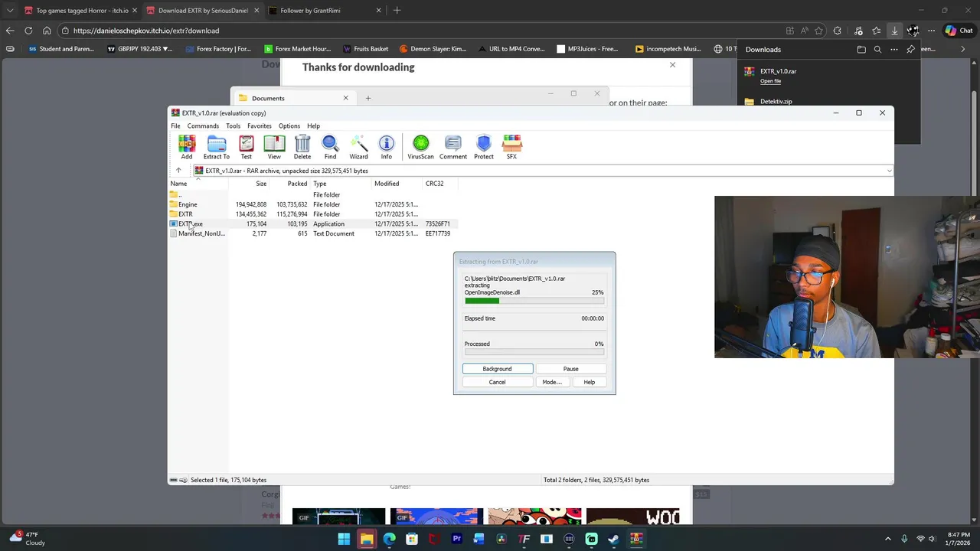Open WinRAR Help menu
This screenshot has width=980, height=551.
point(313,126)
